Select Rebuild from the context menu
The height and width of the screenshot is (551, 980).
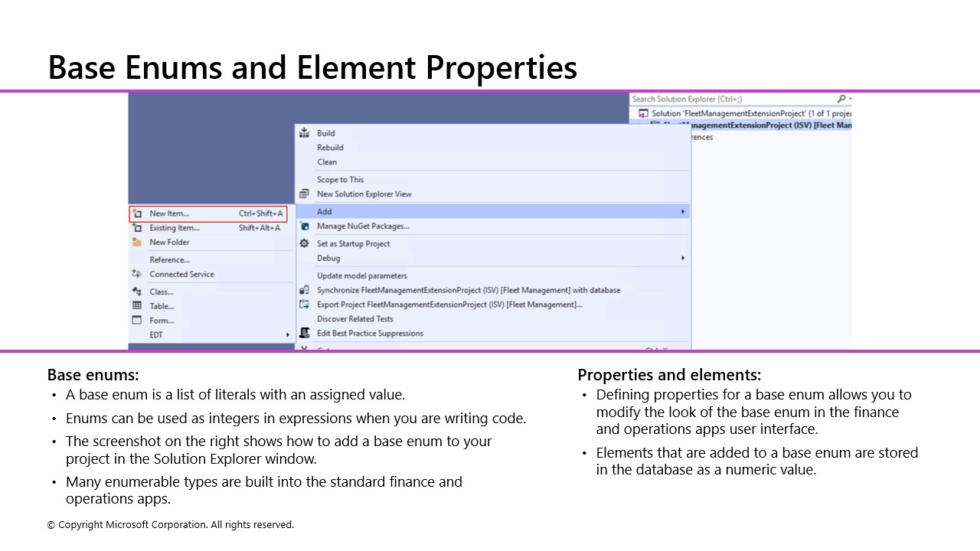330,148
